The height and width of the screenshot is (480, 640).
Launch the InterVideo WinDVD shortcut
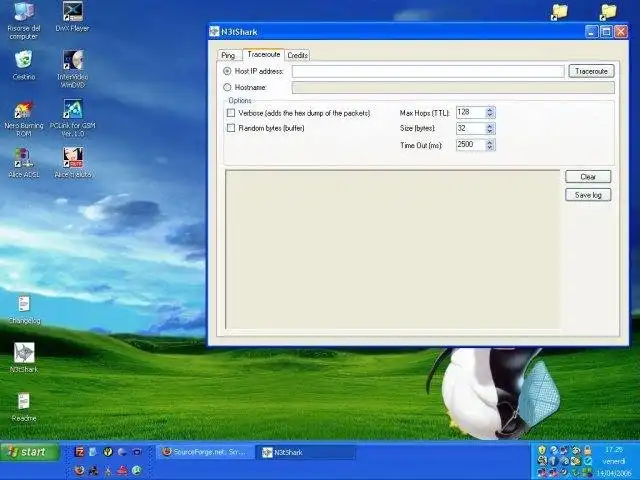pyautogui.click(x=73, y=69)
